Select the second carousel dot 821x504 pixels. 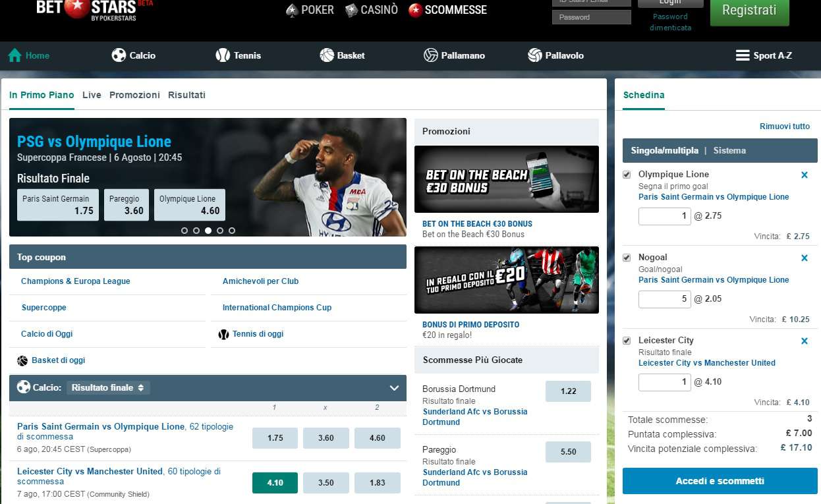[196, 231]
